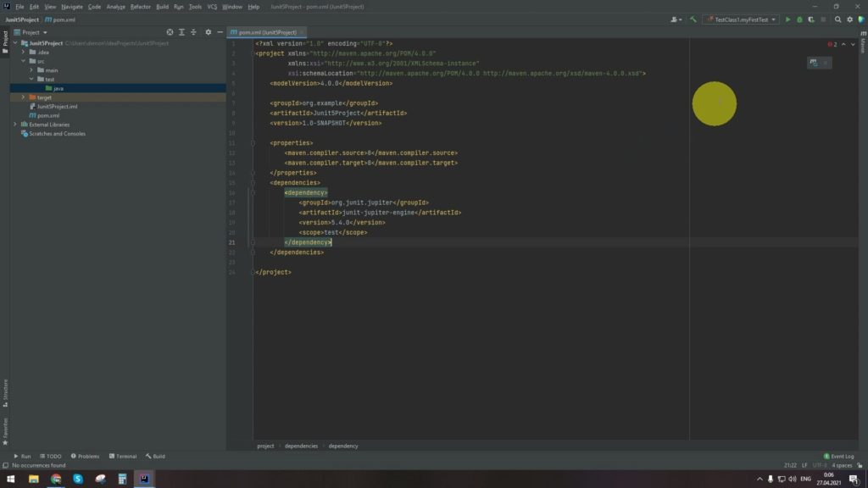Click the Stop square toolbar icon
868x488 pixels.
tap(823, 19)
